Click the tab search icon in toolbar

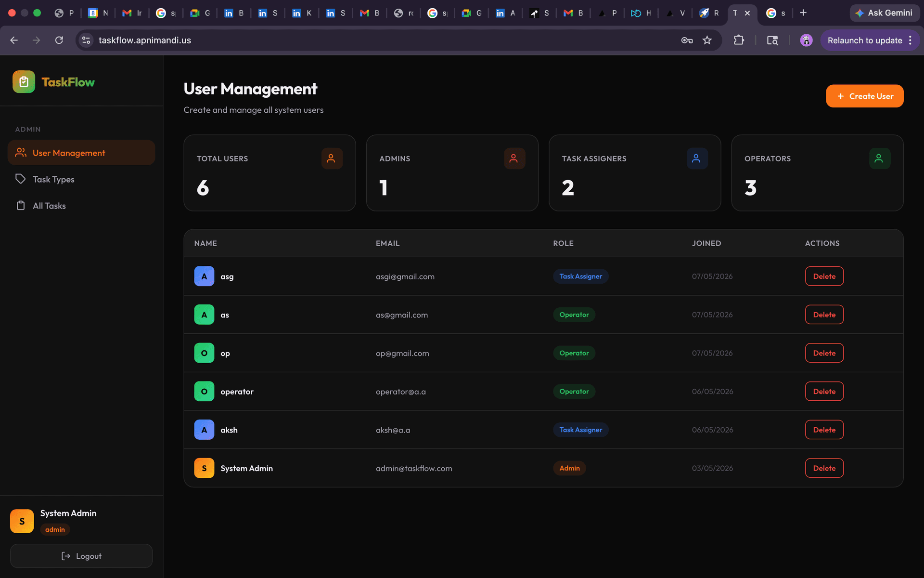coord(772,40)
